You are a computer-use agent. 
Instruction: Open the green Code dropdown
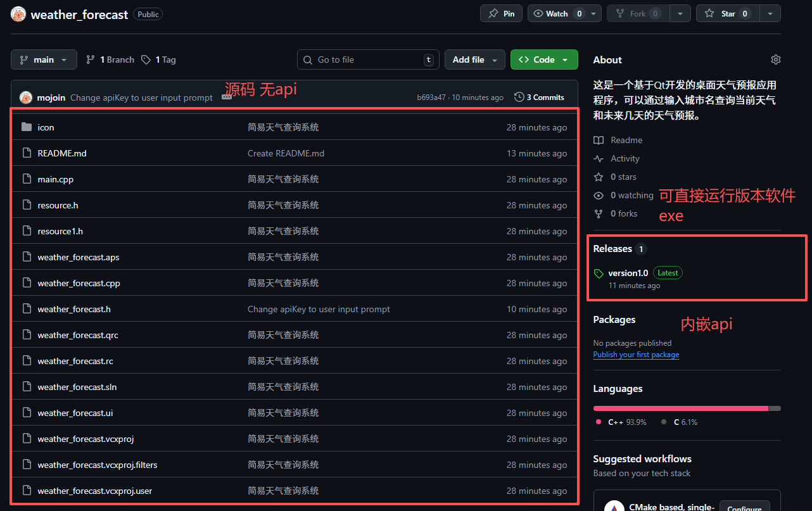[x=544, y=60]
